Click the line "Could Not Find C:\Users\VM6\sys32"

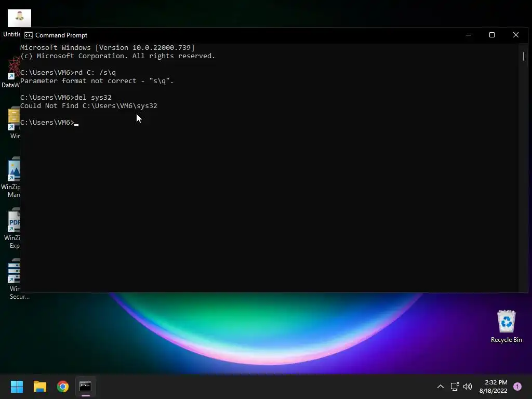coord(88,106)
